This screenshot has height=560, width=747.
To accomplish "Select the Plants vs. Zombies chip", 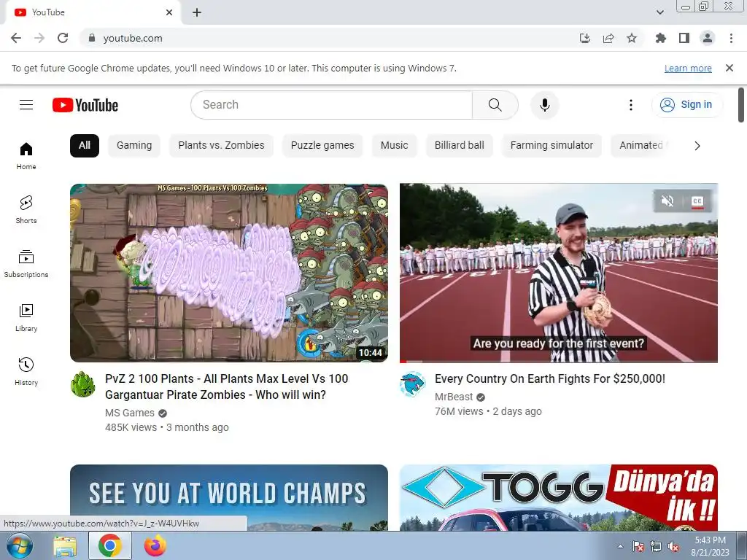I will pyautogui.click(x=221, y=145).
